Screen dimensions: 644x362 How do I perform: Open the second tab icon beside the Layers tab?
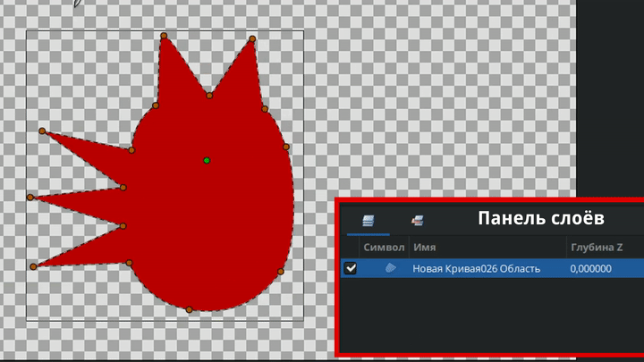(417, 220)
